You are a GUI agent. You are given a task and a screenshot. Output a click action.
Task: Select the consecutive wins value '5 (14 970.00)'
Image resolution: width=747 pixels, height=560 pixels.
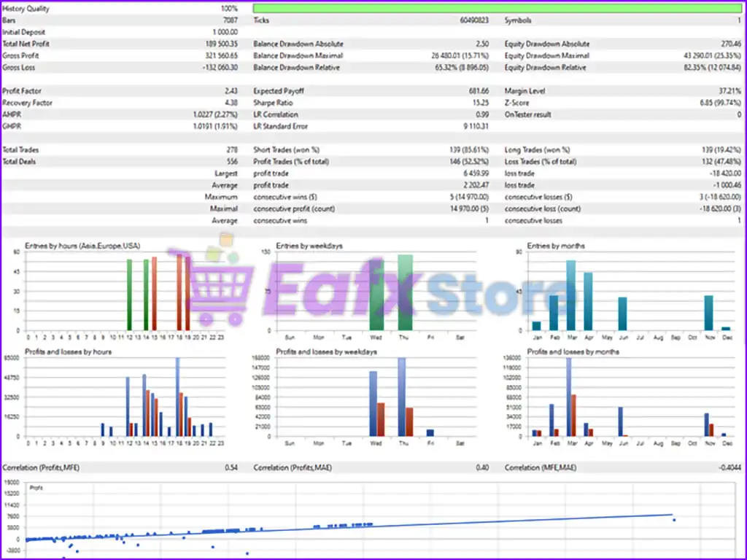click(469, 197)
